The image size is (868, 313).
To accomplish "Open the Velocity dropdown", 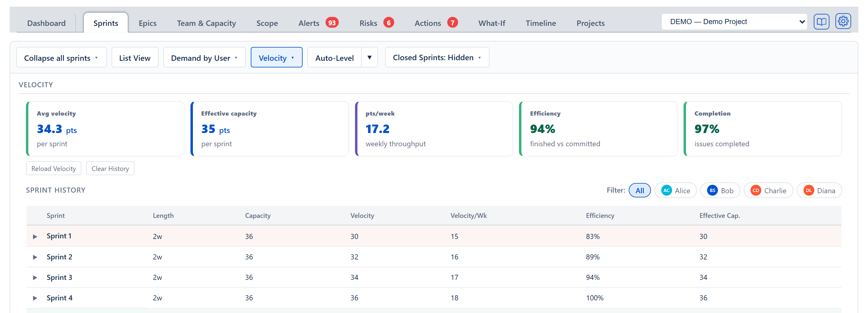I will 276,57.
